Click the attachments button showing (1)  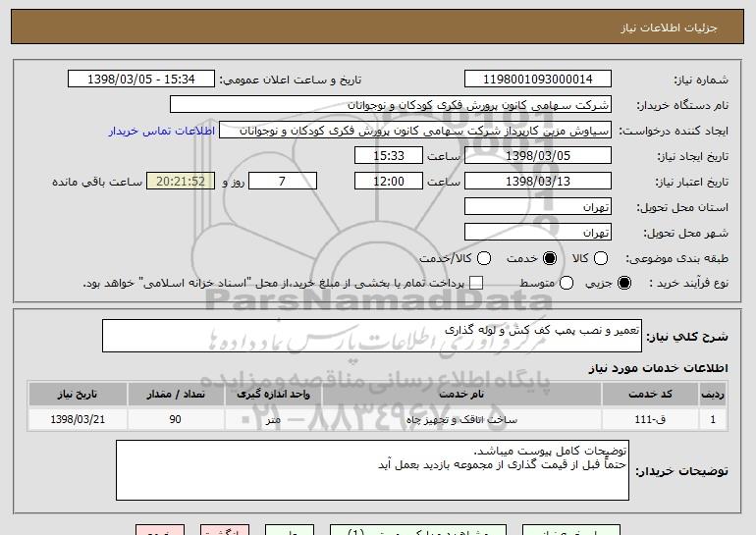point(418,530)
